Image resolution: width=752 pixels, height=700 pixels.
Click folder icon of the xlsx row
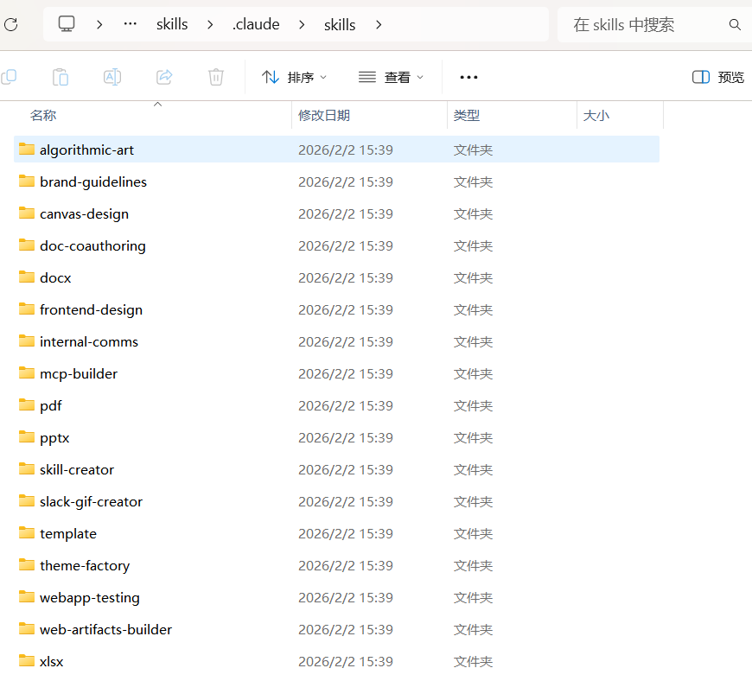pyautogui.click(x=27, y=661)
